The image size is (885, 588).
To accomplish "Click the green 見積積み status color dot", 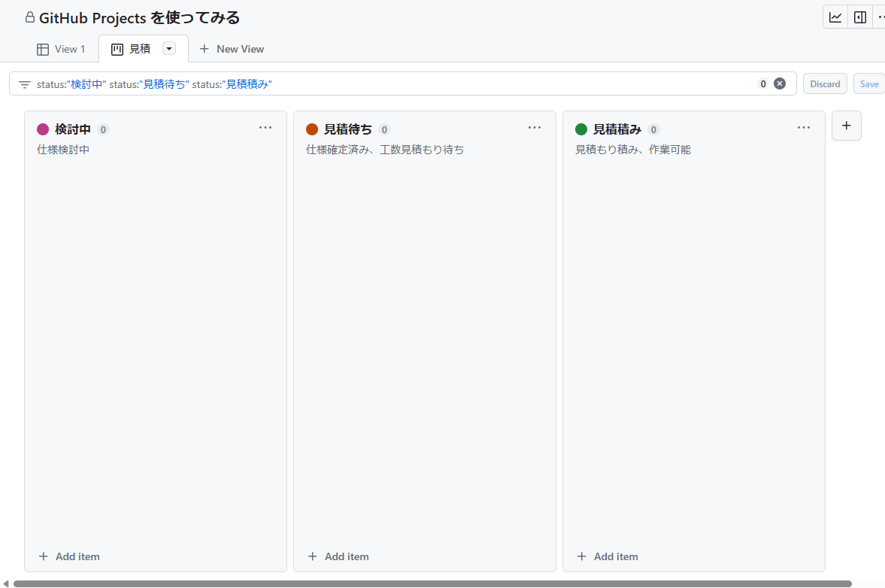I will (x=581, y=129).
